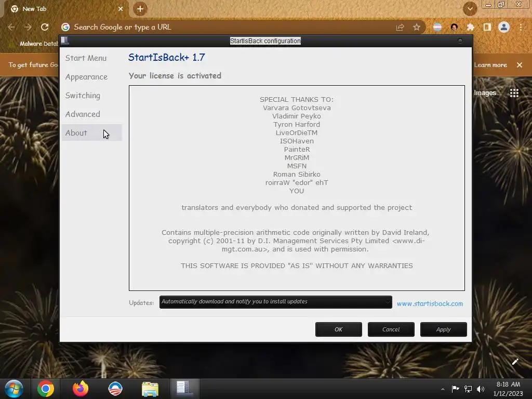Launch Chrome from the taskbar
Viewport: 532px width, 399px height.
[46, 389]
